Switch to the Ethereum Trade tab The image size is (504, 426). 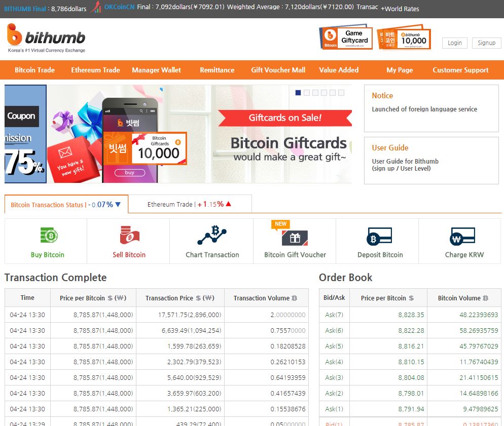click(189, 204)
